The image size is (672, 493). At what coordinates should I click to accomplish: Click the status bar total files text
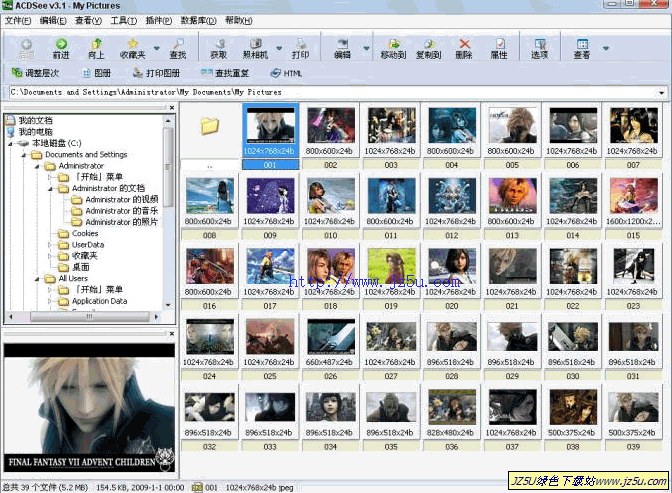point(45,487)
